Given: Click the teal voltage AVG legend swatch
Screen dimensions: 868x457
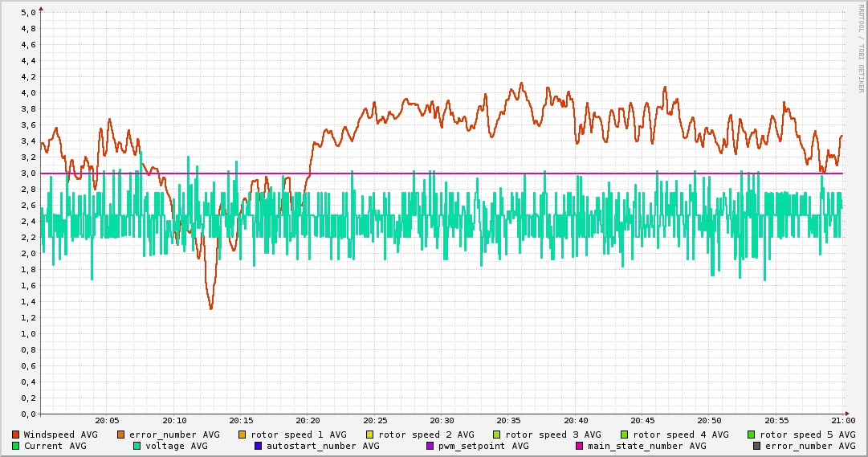Looking at the screenshot, I should [137, 446].
